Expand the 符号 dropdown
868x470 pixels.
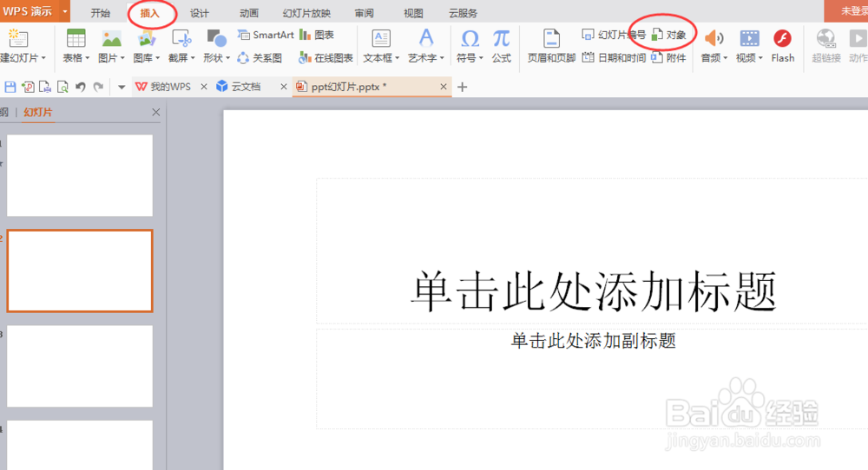click(481, 57)
